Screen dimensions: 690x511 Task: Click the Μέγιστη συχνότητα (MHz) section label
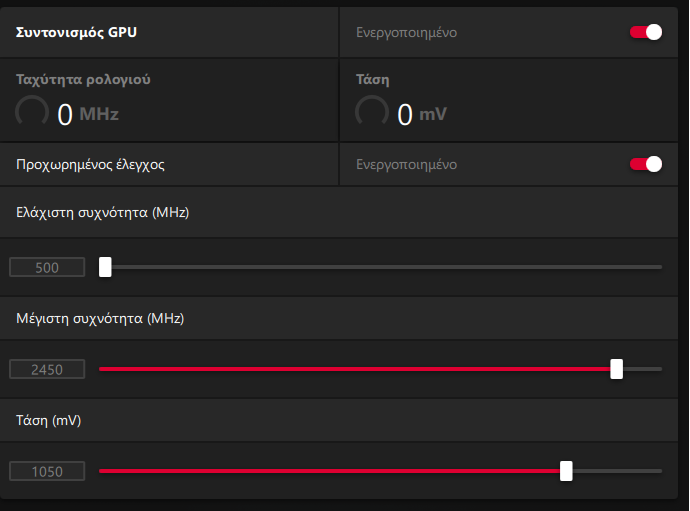tap(100, 318)
